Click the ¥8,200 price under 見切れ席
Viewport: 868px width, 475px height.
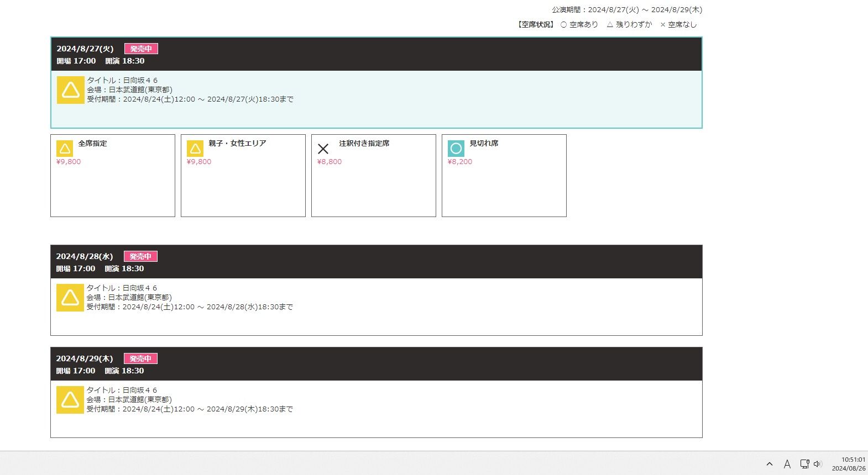460,162
